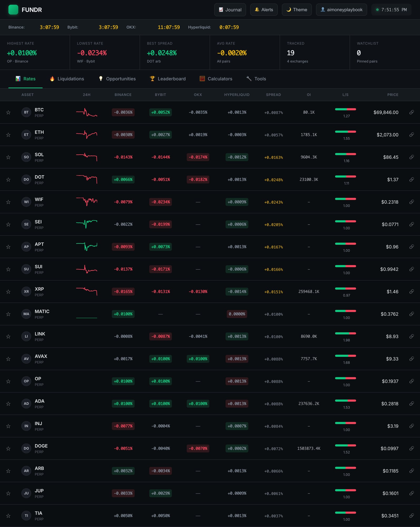Sort by the OKX column header
Screen dimensions: 420x527
[198, 95]
